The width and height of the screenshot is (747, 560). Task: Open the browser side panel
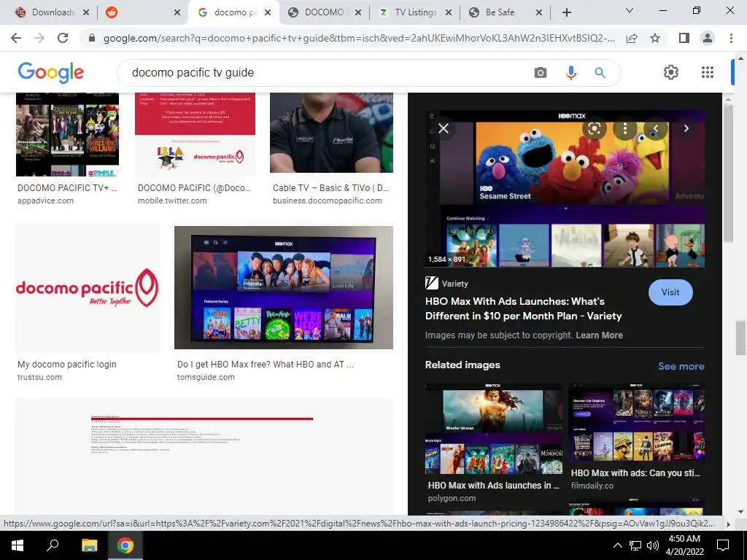click(684, 38)
